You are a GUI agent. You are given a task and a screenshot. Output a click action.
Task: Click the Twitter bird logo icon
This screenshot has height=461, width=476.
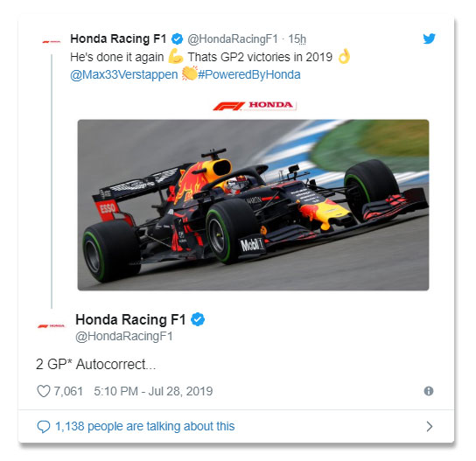tap(430, 38)
